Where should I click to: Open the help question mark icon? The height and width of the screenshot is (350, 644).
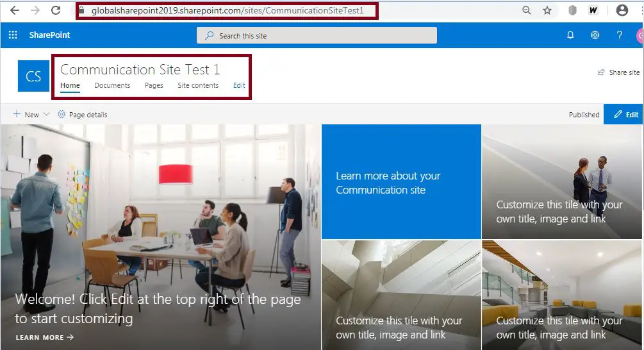pos(620,35)
